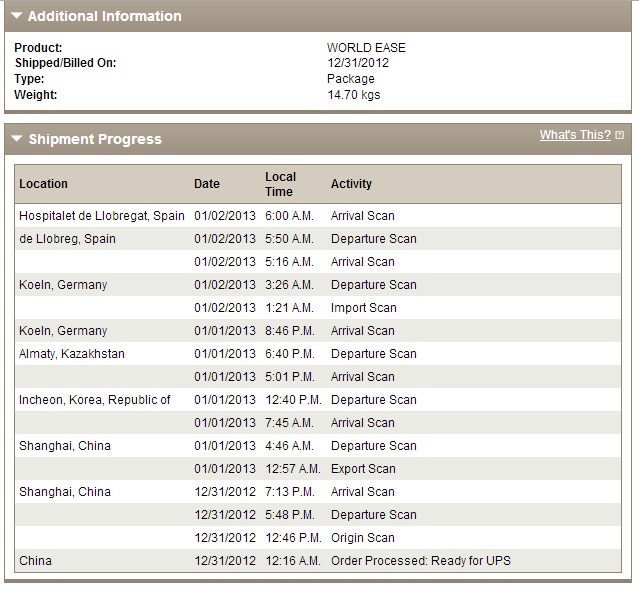Image resolution: width=639 pixels, height=590 pixels.
Task: Click Order Processed: Ready for UPS activity
Action: (421, 561)
